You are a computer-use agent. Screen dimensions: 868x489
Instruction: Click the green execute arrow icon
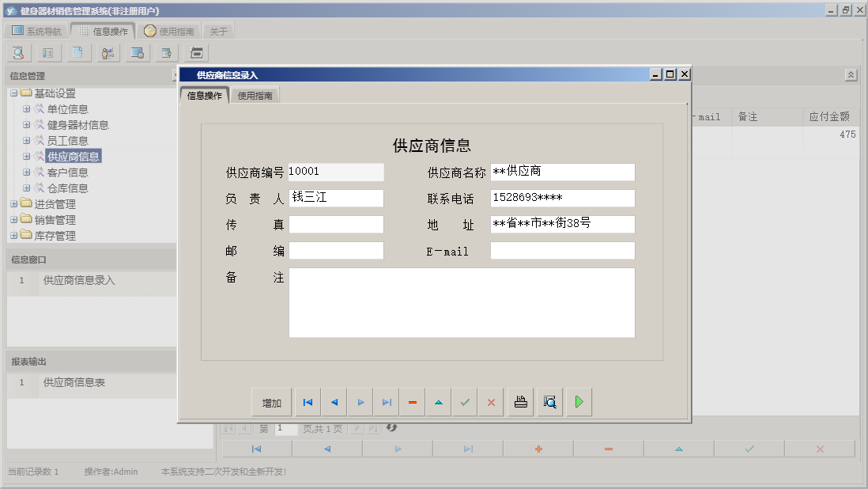578,402
